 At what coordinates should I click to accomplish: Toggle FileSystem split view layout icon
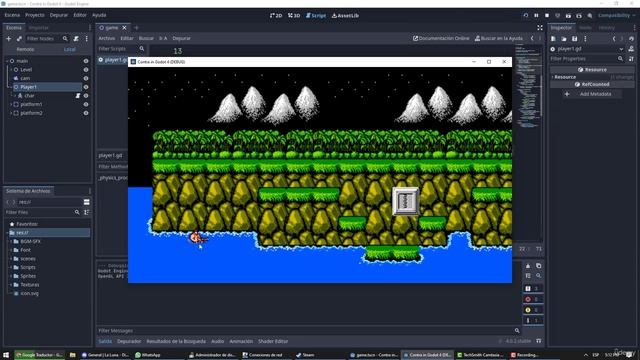pos(87,202)
